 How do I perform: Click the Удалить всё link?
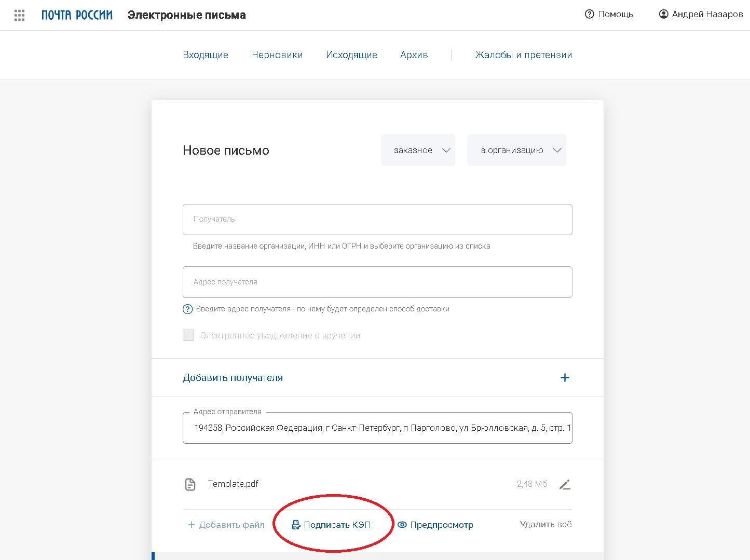(x=546, y=525)
